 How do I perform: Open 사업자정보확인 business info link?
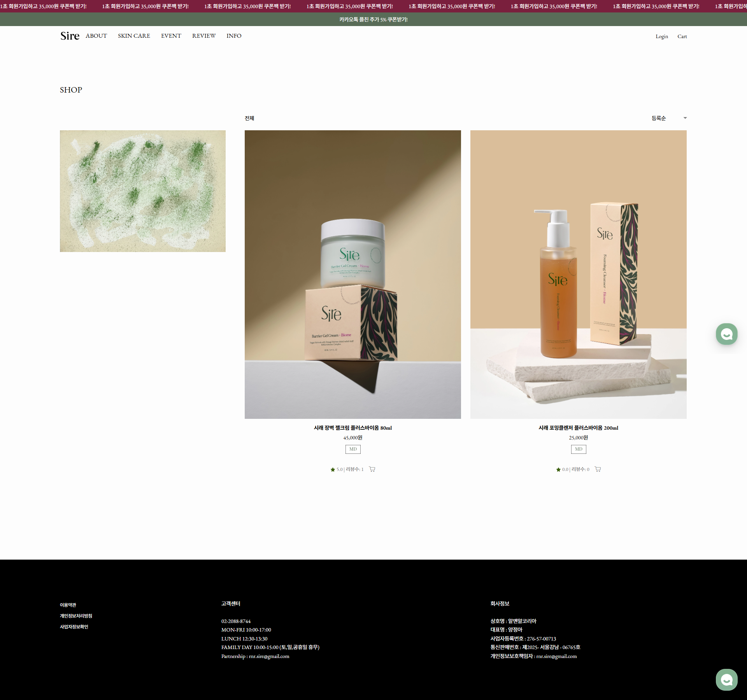point(74,627)
